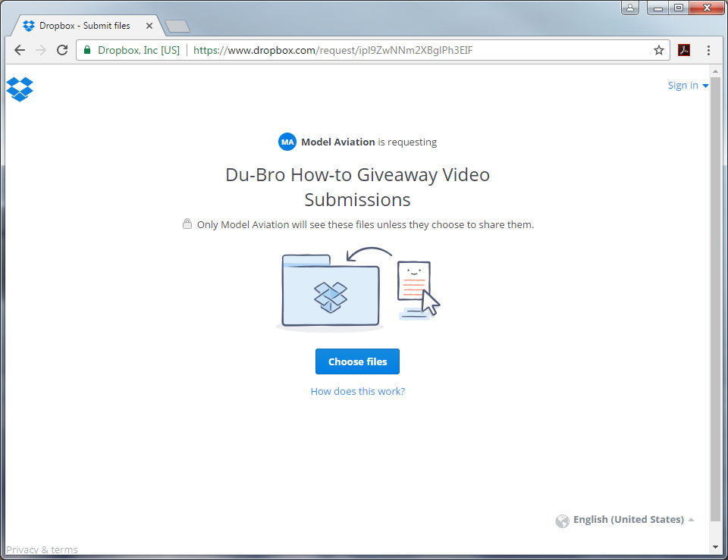The image size is (728, 560).
Task: Click the scrollbar down arrow
Action: pos(715,546)
